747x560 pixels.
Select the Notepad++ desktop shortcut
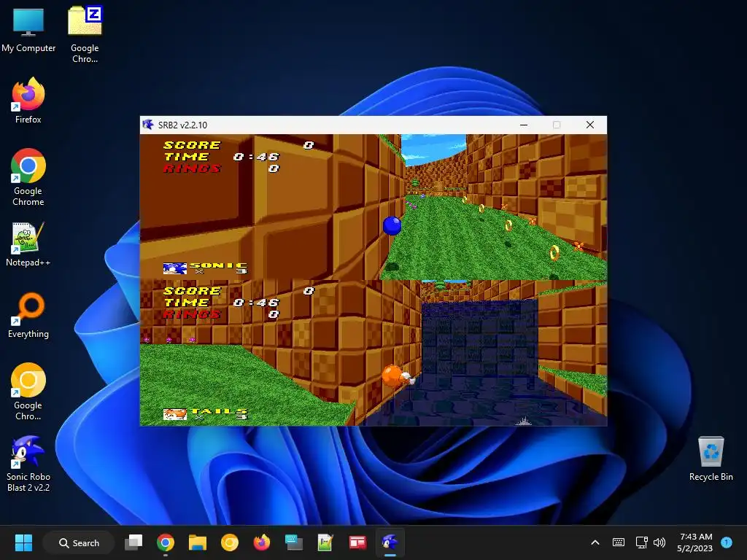[x=28, y=244]
